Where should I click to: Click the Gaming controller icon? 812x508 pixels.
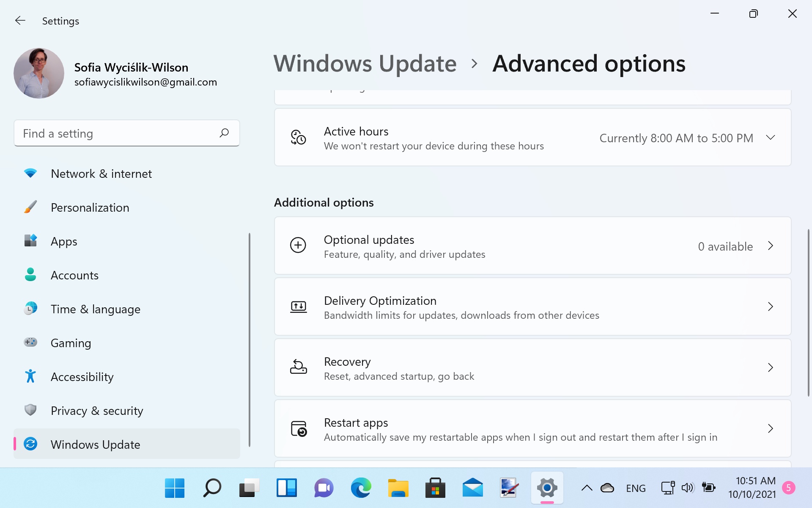click(x=30, y=342)
